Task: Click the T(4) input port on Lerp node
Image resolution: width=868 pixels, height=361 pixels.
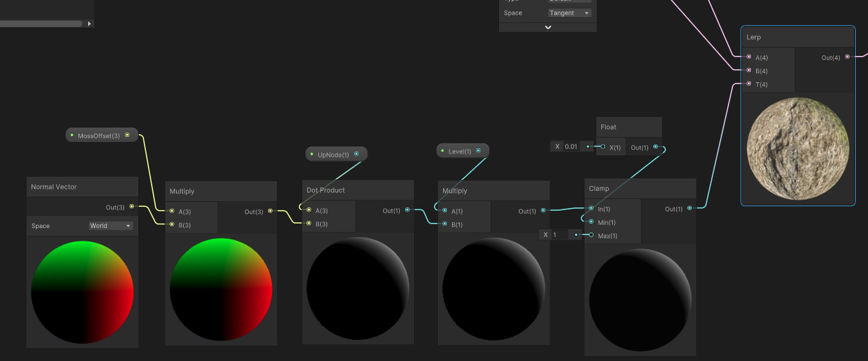Action: pos(748,84)
